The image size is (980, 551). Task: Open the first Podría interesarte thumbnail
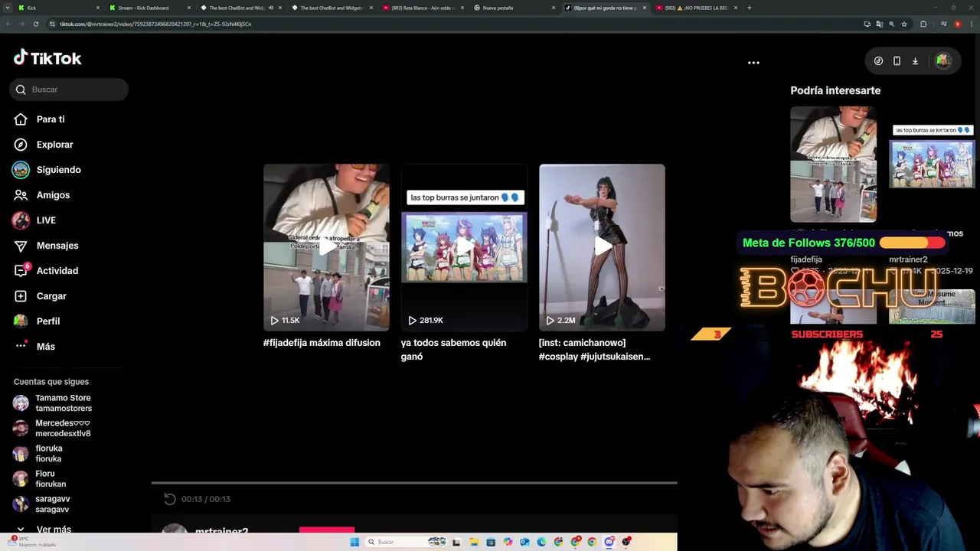833,164
